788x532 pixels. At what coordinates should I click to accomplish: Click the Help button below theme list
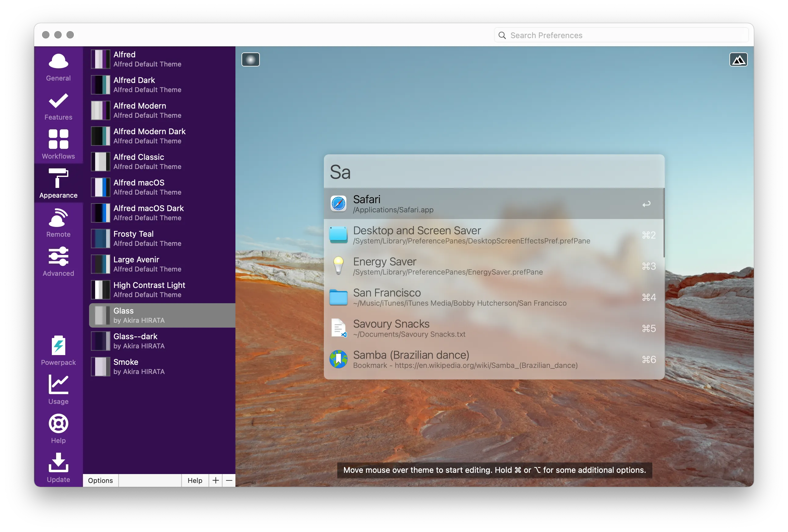[x=195, y=480]
